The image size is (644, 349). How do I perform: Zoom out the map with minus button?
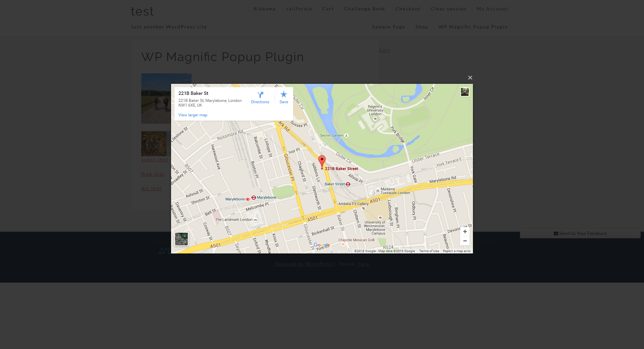tap(465, 241)
